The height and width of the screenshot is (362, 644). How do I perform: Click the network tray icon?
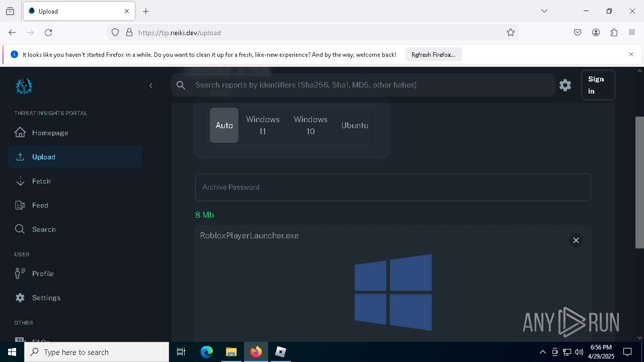(x=567, y=352)
